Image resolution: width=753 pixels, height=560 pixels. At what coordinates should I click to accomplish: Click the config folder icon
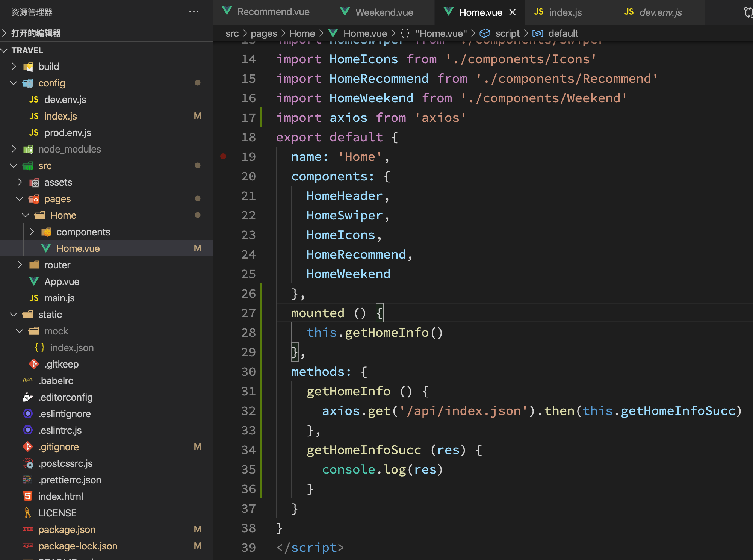pos(28,83)
